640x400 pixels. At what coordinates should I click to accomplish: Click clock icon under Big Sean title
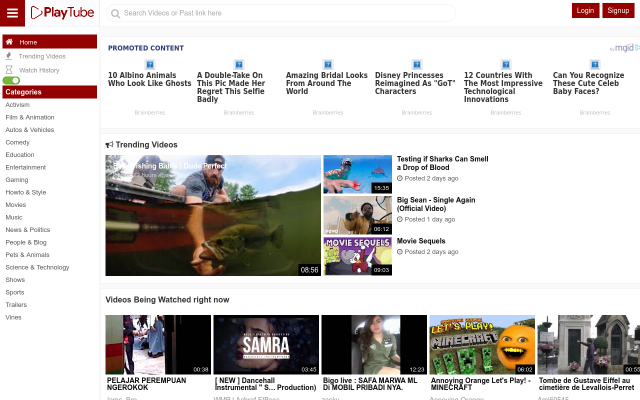tap(400, 219)
